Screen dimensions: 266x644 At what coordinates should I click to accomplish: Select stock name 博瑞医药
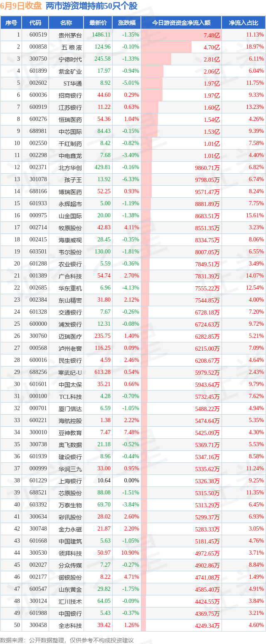(x=70, y=192)
